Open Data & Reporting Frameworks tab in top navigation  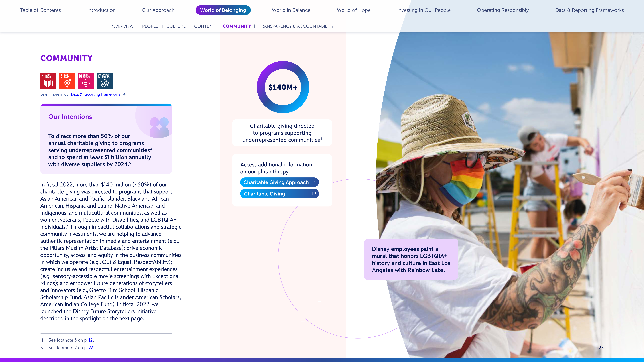click(590, 10)
